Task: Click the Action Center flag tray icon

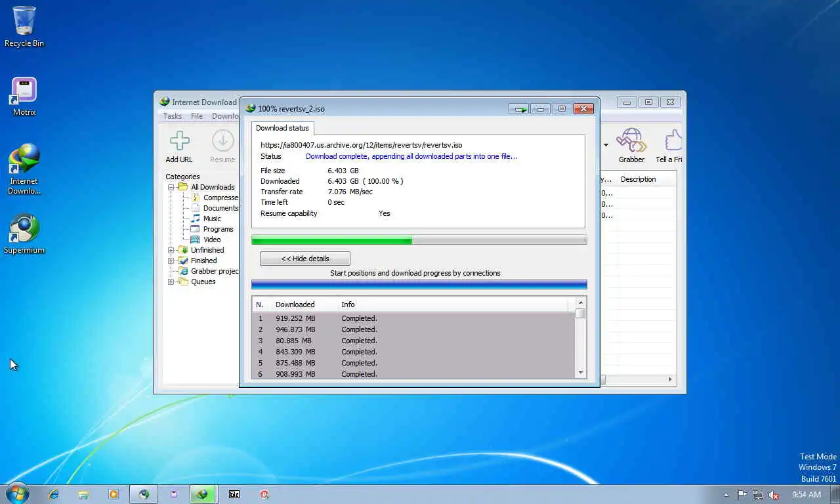Action: tap(742, 495)
